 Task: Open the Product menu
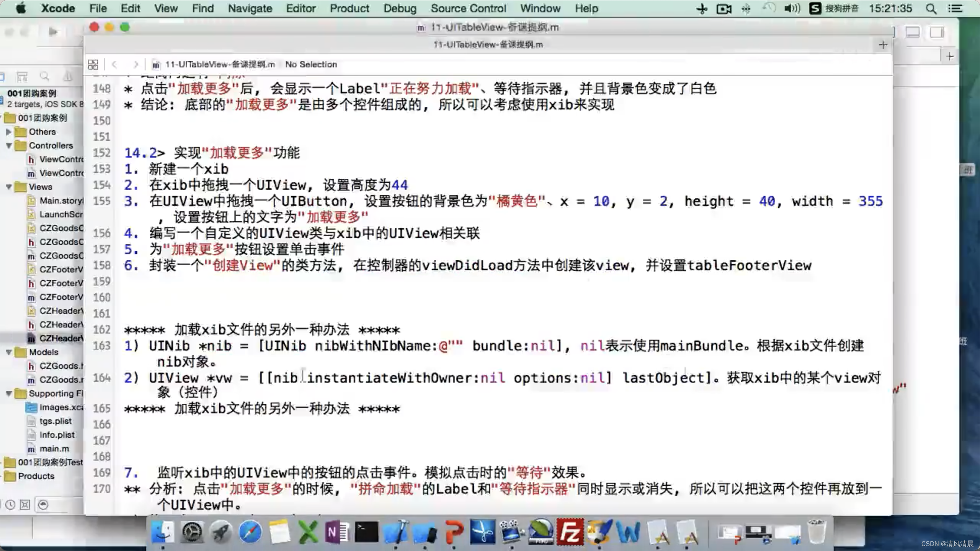click(350, 8)
